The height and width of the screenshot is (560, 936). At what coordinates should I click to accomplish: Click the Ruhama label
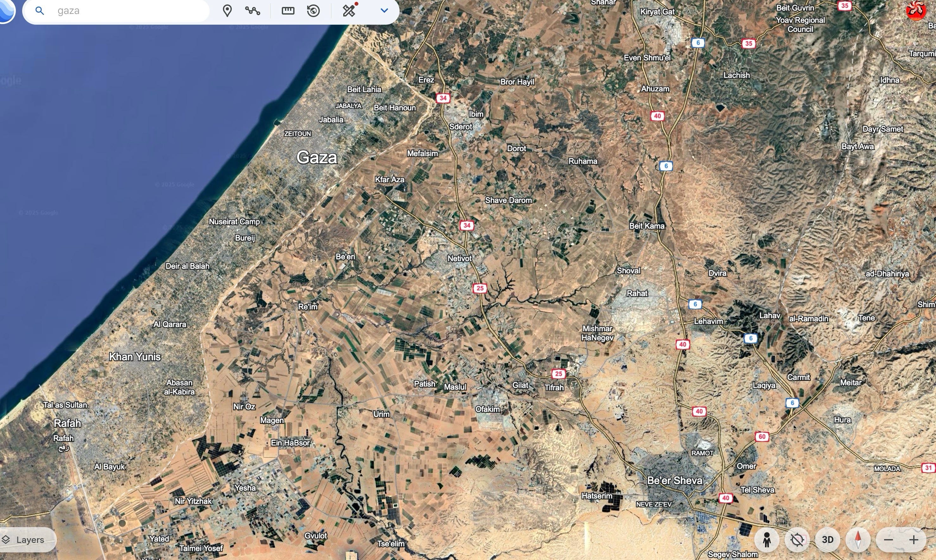click(x=583, y=161)
